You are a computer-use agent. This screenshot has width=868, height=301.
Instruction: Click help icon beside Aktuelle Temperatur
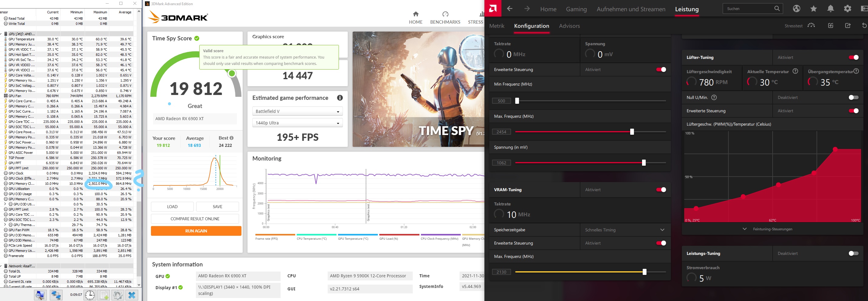tap(795, 71)
